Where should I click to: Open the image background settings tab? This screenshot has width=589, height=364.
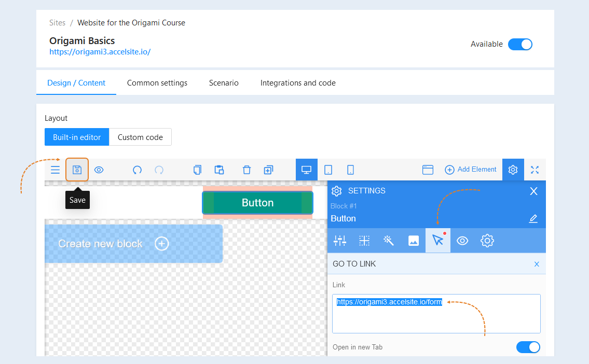point(414,241)
